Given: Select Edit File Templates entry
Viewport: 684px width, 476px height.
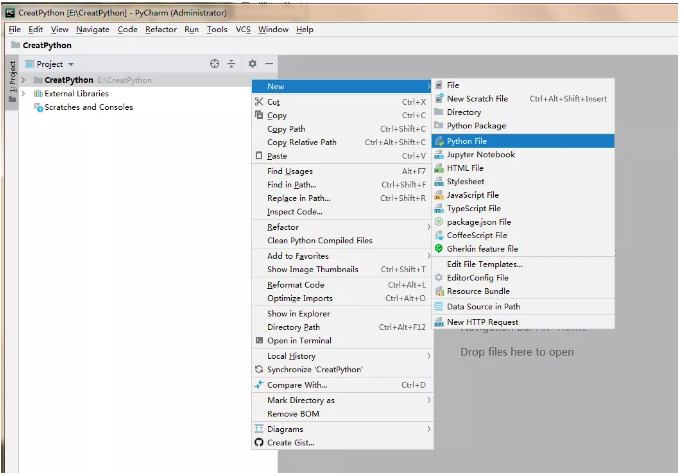Looking at the screenshot, I should (x=523, y=264).
